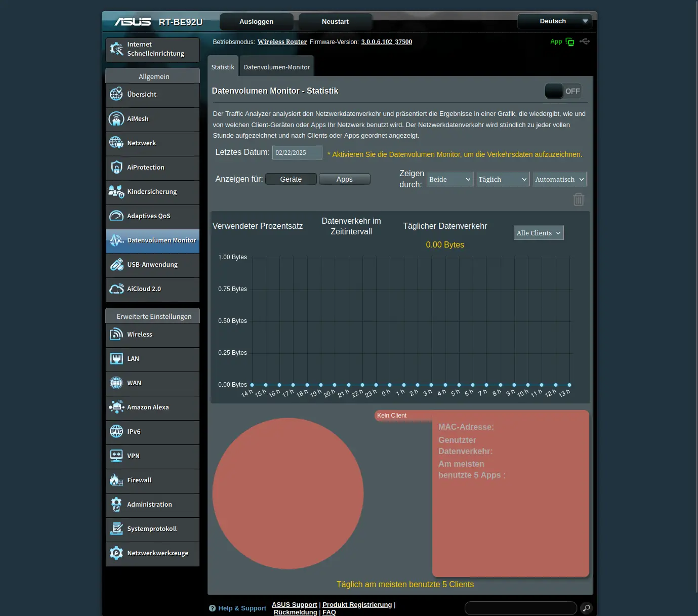Click the App devices icon in header
This screenshot has height=616, width=698.
570,42
